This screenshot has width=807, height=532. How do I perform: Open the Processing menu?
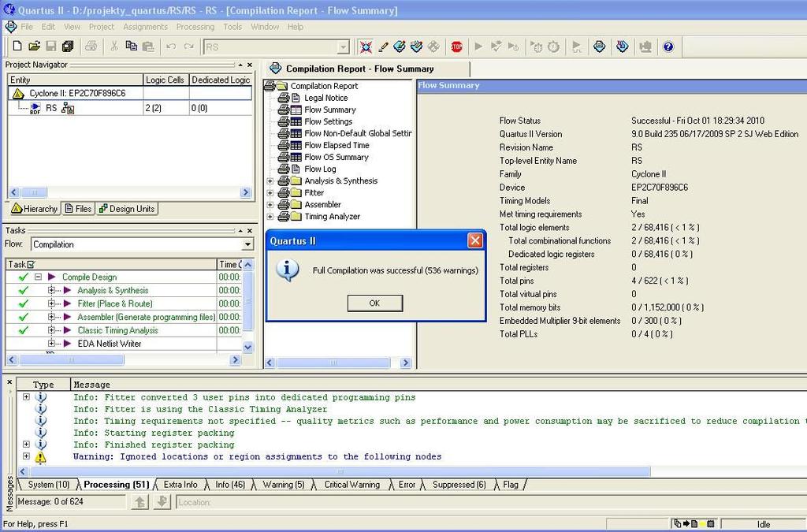coord(195,27)
